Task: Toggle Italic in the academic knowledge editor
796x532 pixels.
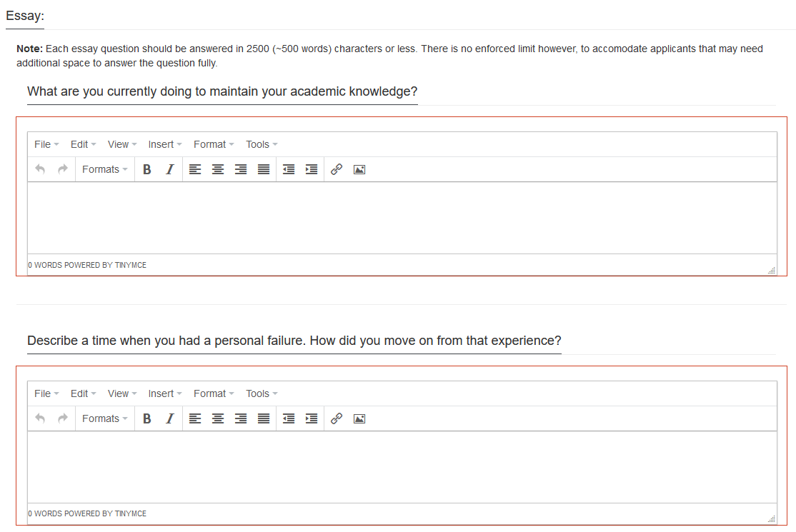Action: [169, 169]
